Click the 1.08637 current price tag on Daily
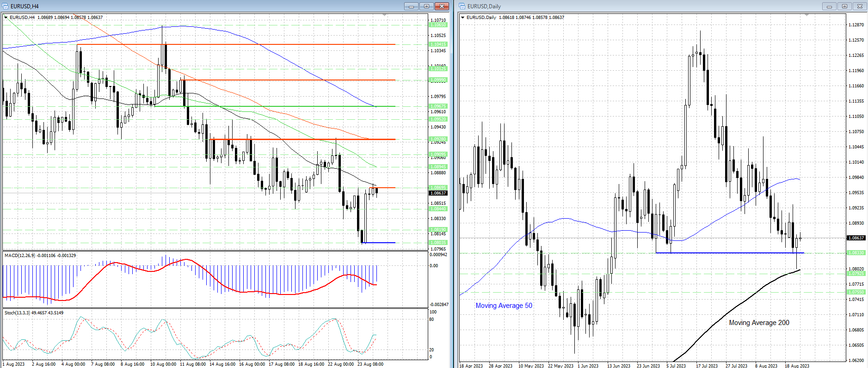Screen dimensions: 868x368 [856, 238]
